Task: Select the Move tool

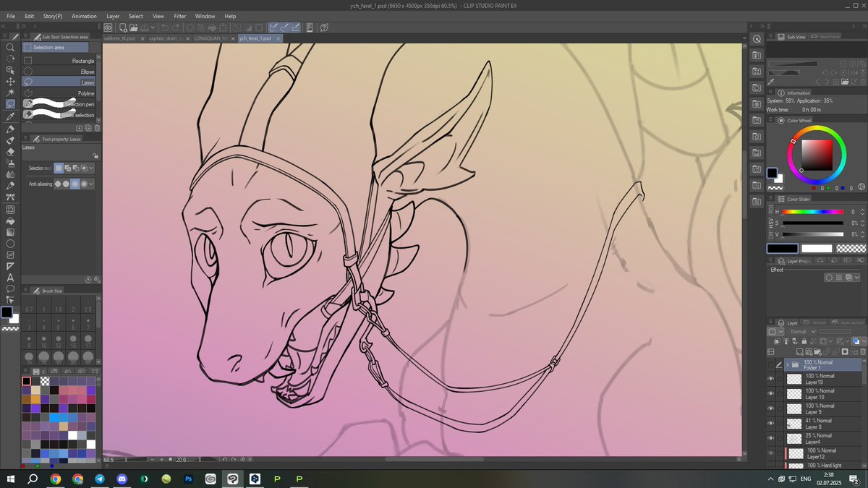Action: pyautogui.click(x=10, y=81)
